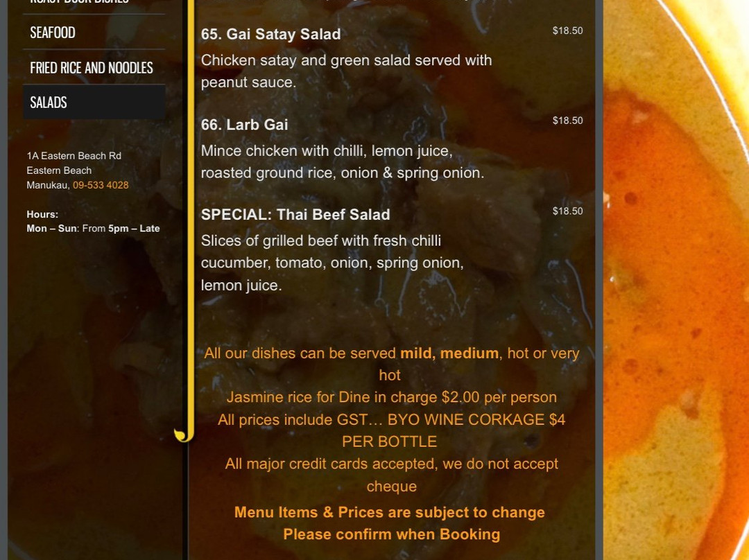The image size is (749, 560).
Task: Click the 'Menu Items & Prices are subject to change' notice
Action: coord(389,512)
